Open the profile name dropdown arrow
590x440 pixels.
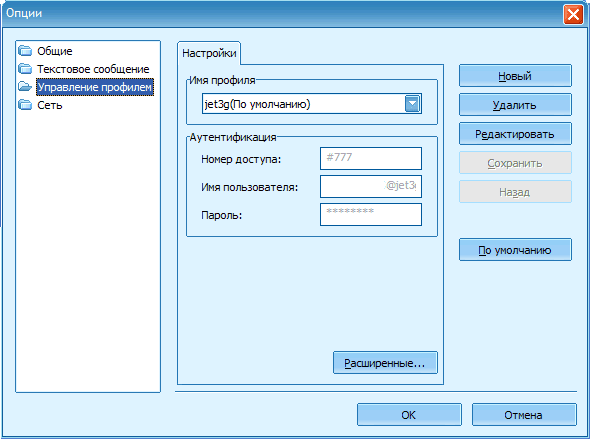tap(412, 104)
